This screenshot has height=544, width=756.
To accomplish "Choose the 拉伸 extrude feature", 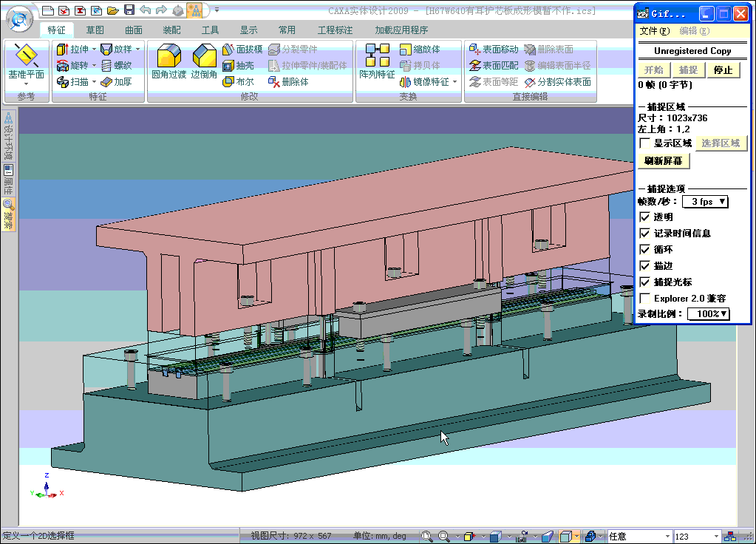I will (73, 50).
